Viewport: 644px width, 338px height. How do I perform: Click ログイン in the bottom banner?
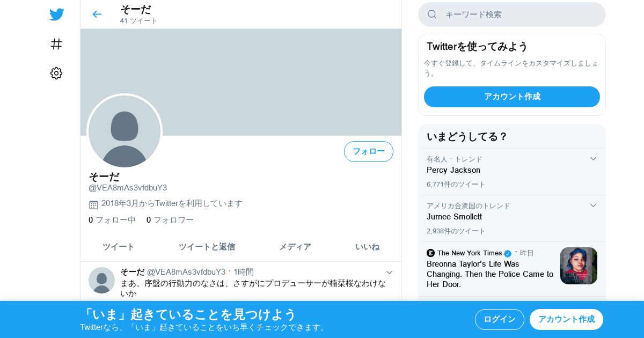coord(500,319)
